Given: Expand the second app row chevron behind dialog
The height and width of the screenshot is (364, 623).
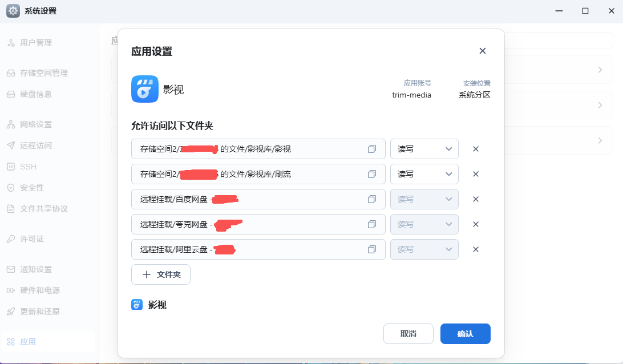Looking at the screenshot, I should [x=600, y=105].
